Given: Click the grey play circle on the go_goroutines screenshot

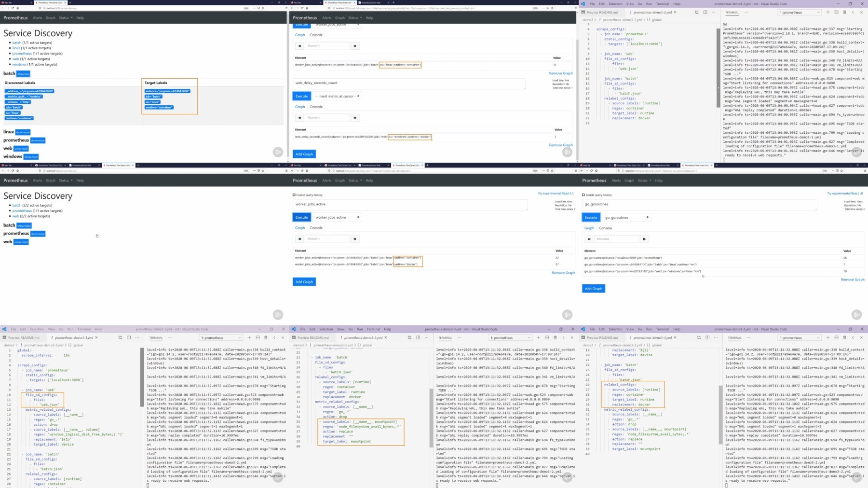Looking at the screenshot, I should (x=856, y=315).
